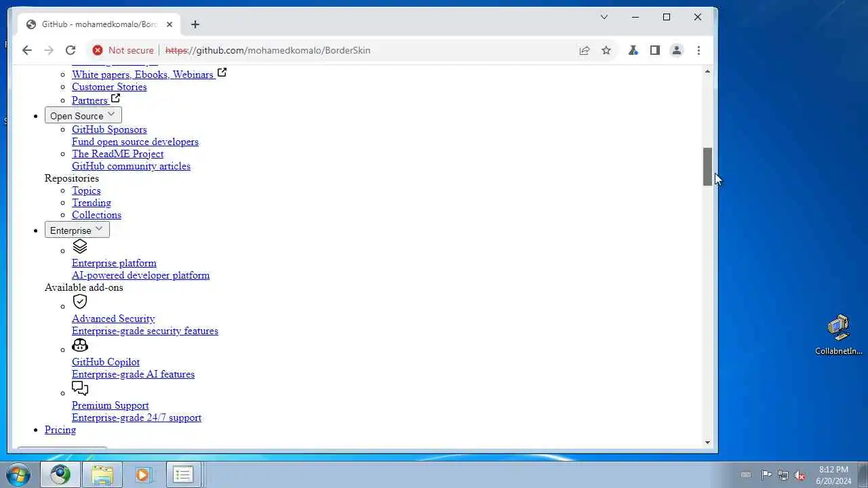Viewport: 868px width, 488px height.
Task: Open the Not secure site warning
Action: pyautogui.click(x=123, y=50)
